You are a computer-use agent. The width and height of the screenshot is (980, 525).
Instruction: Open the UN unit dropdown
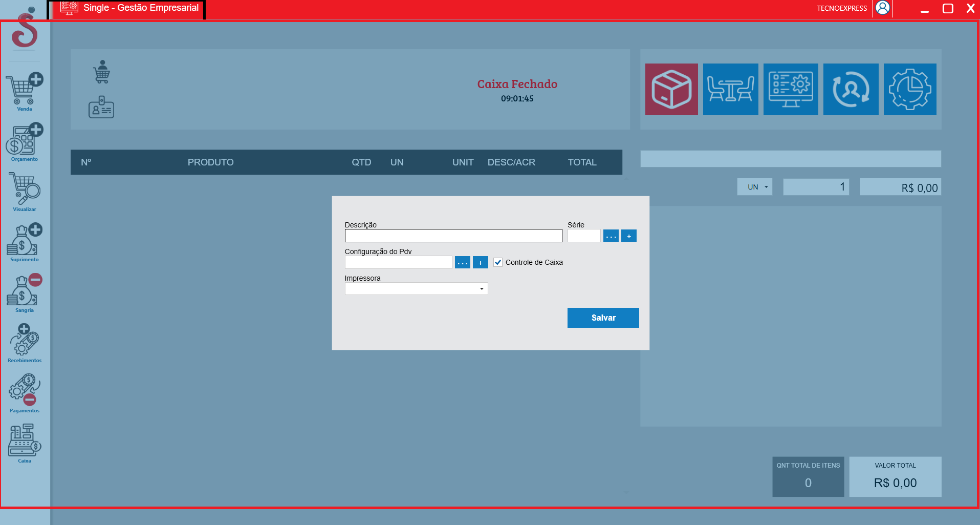[755, 187]
